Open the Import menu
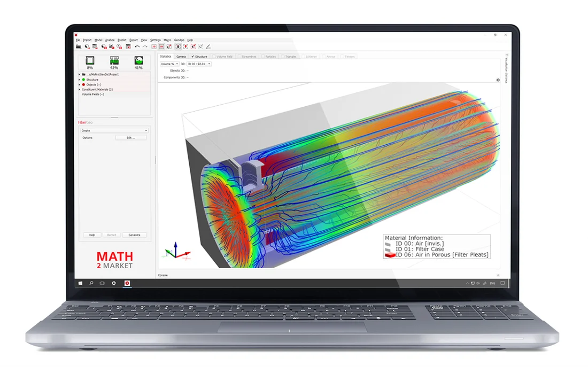 tap(87, 40)
